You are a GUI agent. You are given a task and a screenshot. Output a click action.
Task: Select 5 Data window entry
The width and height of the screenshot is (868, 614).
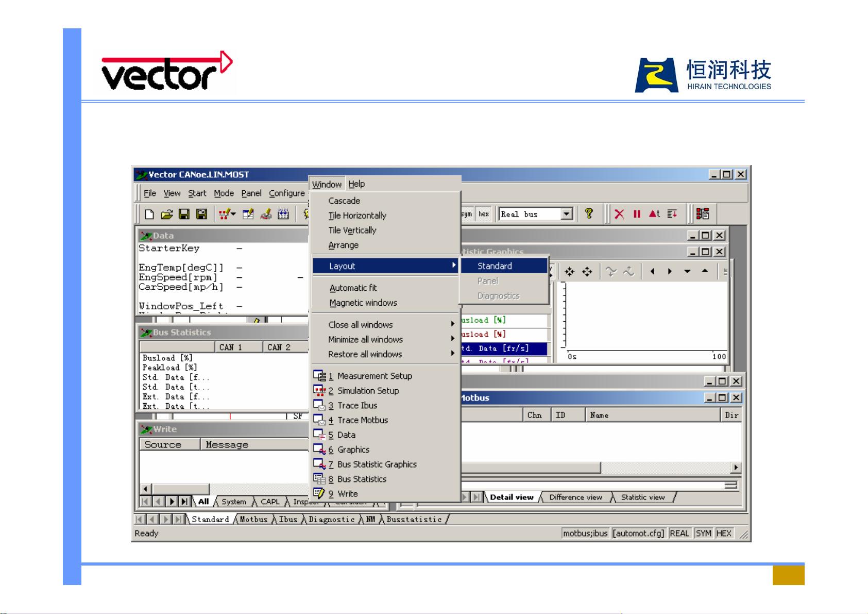(385, 435)
